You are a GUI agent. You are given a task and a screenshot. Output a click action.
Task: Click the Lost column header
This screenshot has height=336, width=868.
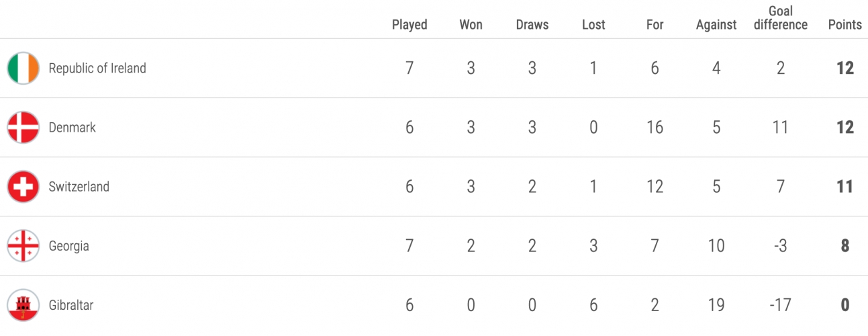(x=593, y=25)
